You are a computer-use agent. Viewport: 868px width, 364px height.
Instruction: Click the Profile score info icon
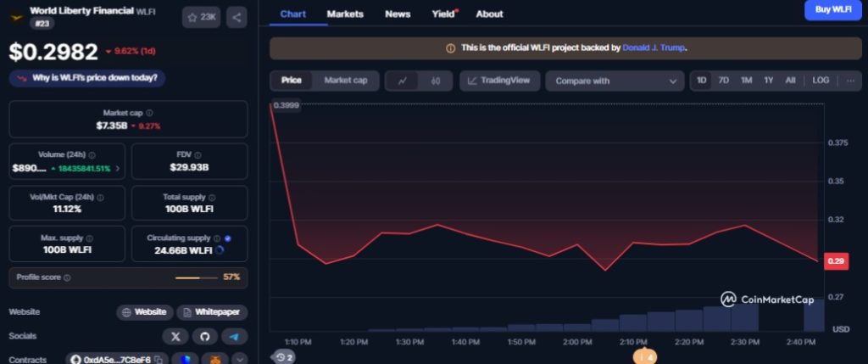click(x=67, y=277)
